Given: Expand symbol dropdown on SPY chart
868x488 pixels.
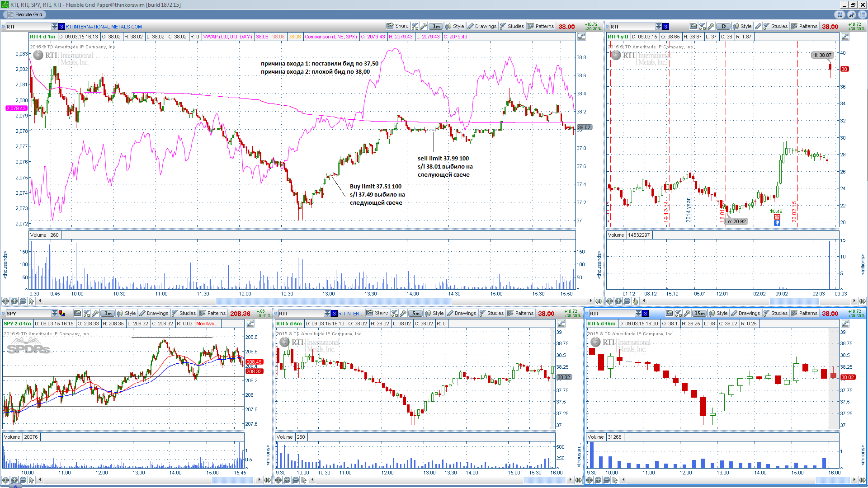Looking at the screenshot, I should click(55, 313).
